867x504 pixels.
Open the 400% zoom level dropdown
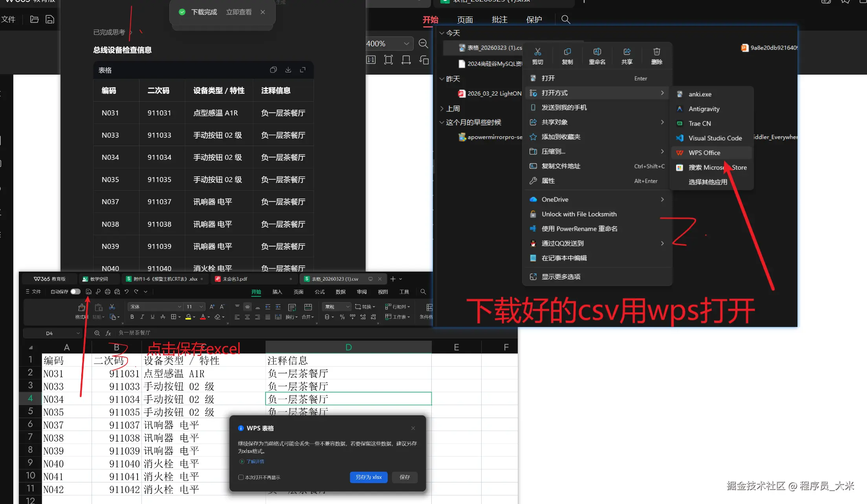pos(406,44)
